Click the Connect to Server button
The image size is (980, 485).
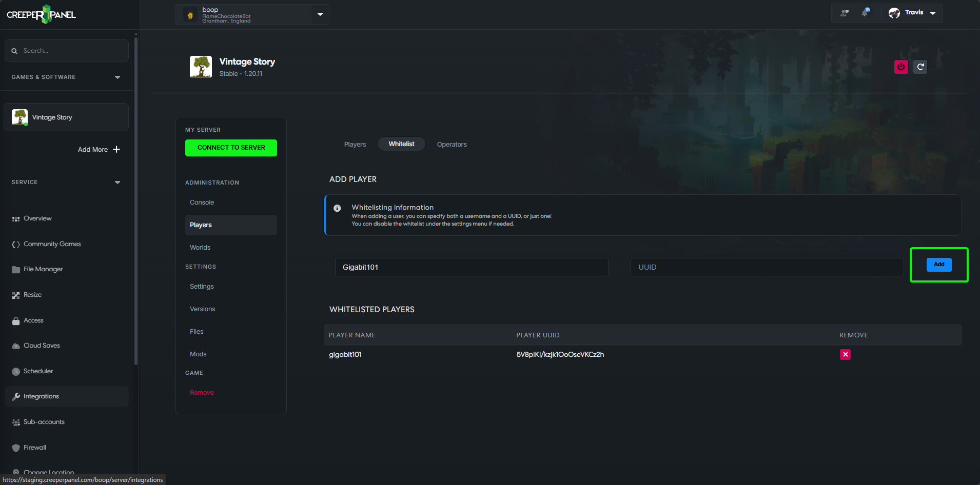coord(231,148)
